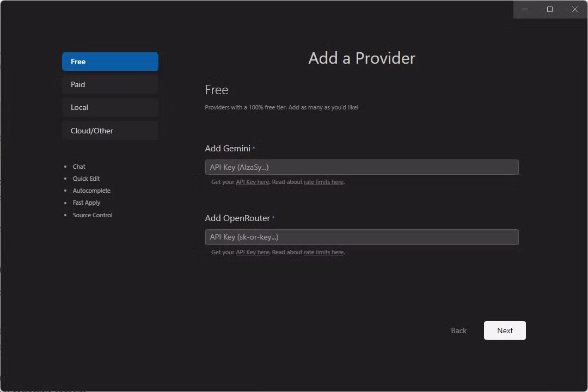Go Back to previous step
Viewport: 588px width, 392px height.
tap(458, 330)
